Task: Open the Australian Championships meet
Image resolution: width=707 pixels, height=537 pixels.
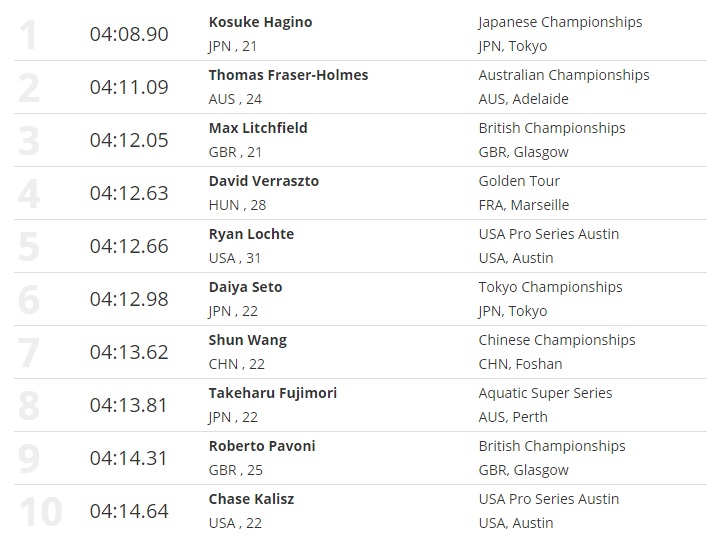Action: (563, 75)
